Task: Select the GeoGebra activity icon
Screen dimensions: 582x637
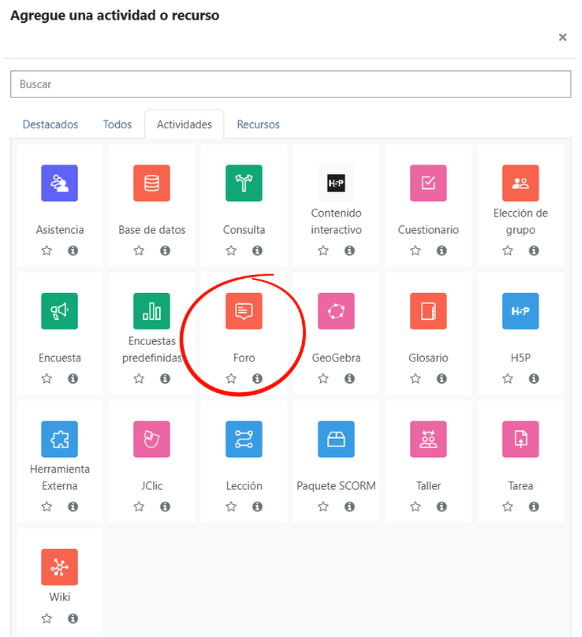Action: click(x=336, y=311)
